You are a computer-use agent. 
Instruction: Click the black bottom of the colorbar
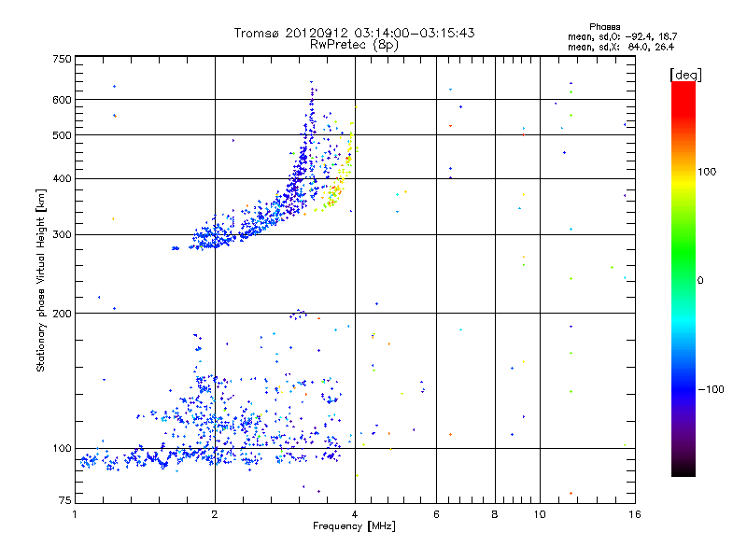[x=684, y=469]
